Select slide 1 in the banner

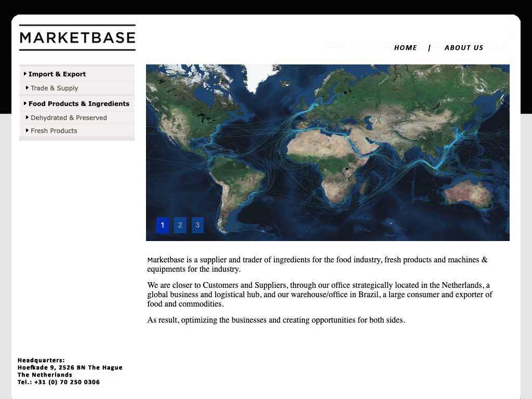click(163, 225)
